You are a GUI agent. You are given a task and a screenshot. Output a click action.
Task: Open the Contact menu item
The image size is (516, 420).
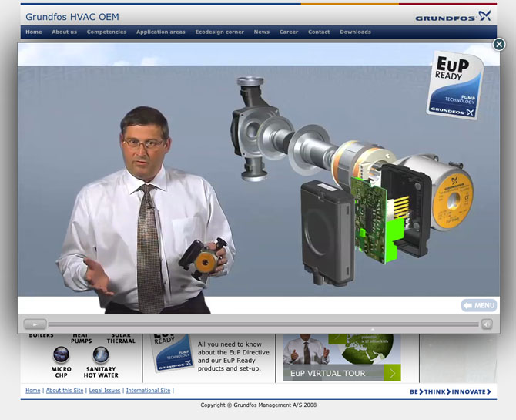[x=319, y=32]
